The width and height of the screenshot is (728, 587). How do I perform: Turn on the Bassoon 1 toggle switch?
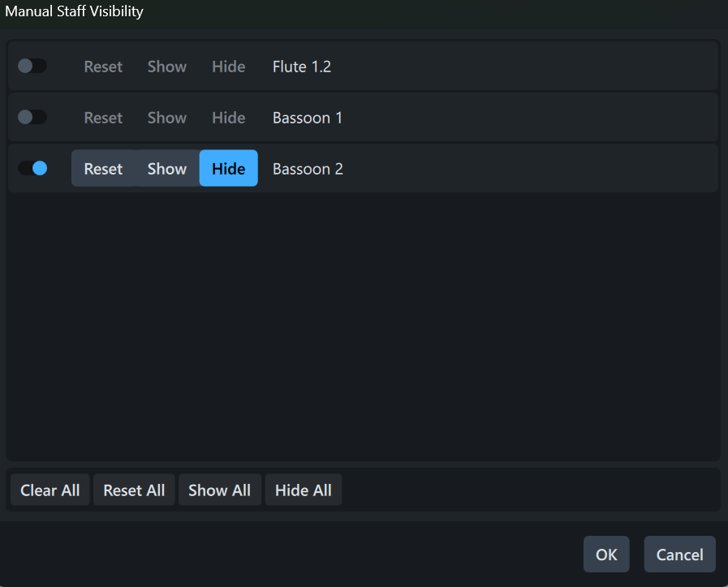(32, 118)
